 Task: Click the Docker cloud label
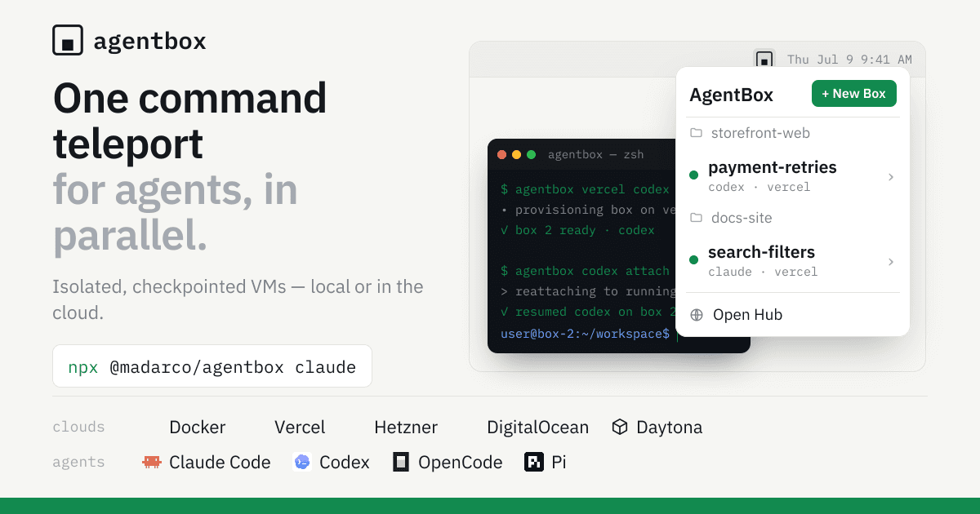198,427
